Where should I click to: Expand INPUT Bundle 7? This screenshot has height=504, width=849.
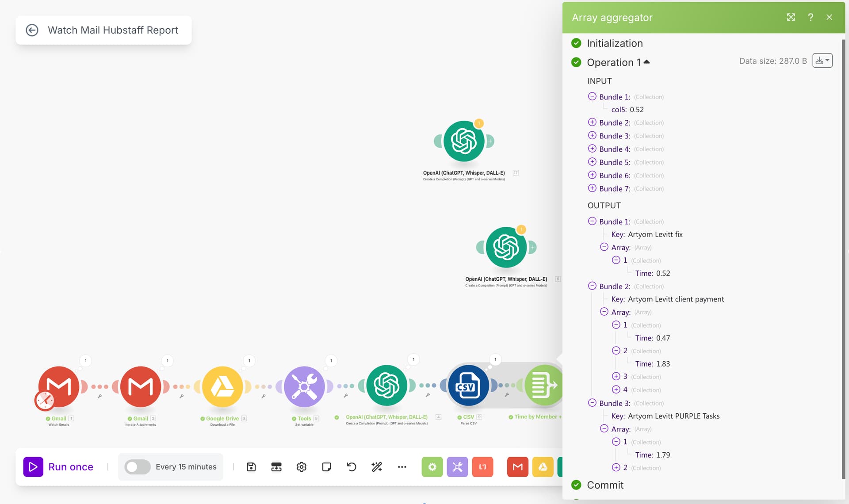point(592,188)
